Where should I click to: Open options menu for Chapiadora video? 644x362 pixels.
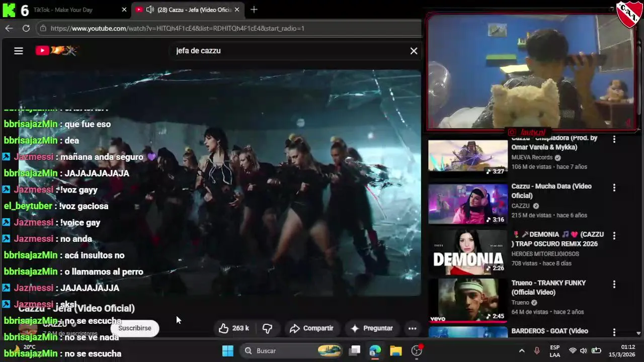point(614,139)
